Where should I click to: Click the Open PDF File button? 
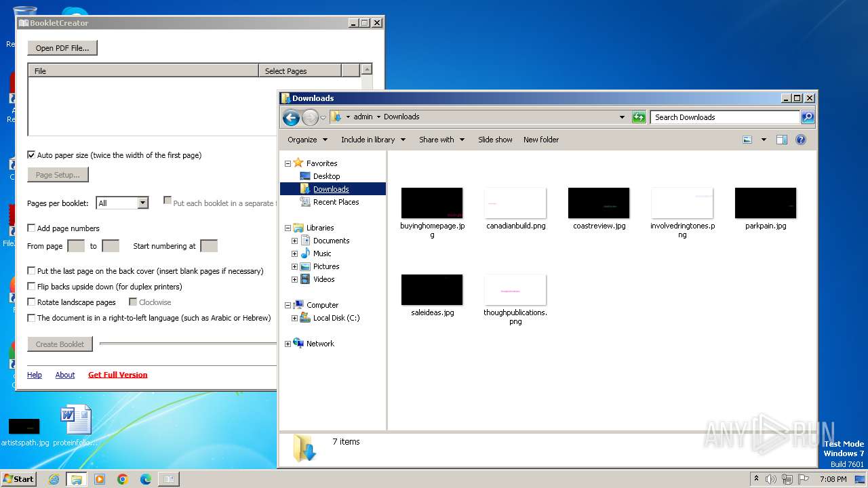[62, 48]
